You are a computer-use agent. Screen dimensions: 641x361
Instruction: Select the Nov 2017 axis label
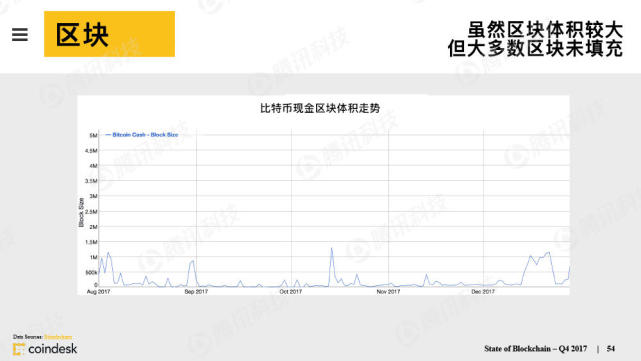point(388,291)
